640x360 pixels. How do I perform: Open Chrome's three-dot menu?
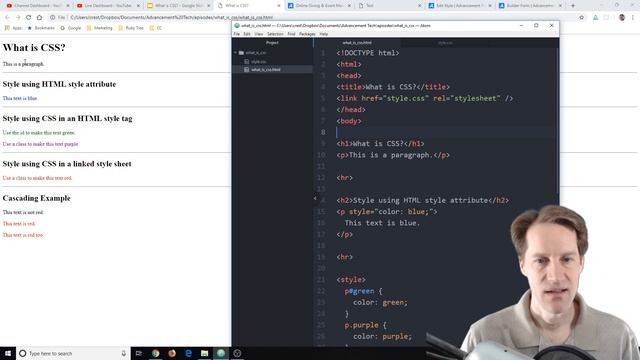633,18
